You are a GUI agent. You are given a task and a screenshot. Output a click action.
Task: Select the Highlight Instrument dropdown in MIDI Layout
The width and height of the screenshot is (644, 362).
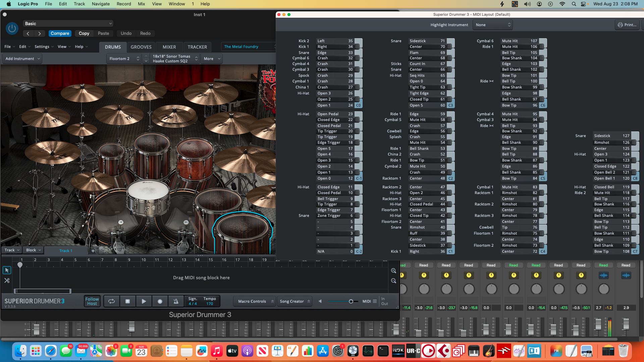pyautogui.click(x=492, y=25)
